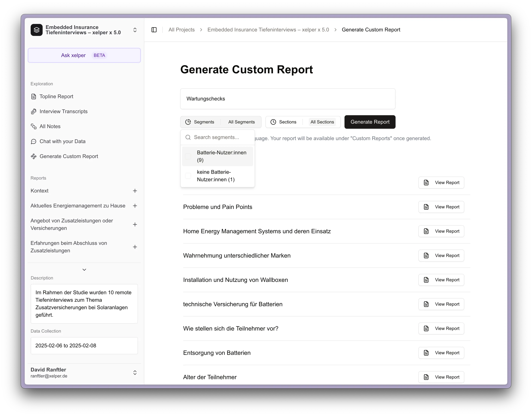532x416 pixels.
Task: Check the Batterie-Nutzer:innen segment checkbox
Action: tap(188, 156)
